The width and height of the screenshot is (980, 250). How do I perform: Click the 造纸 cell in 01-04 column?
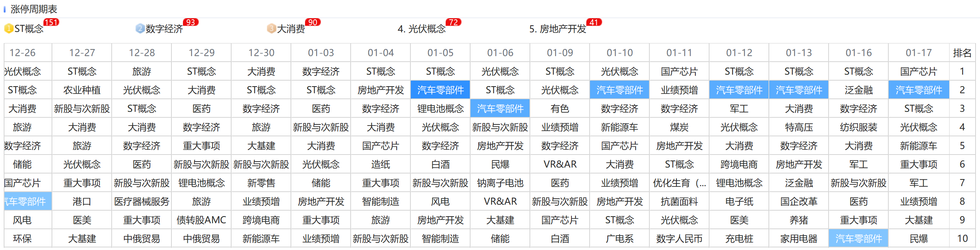[x=380, y=164]
